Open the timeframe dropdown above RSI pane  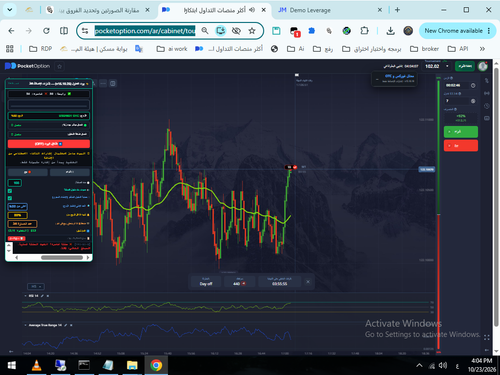pos(36,286)
